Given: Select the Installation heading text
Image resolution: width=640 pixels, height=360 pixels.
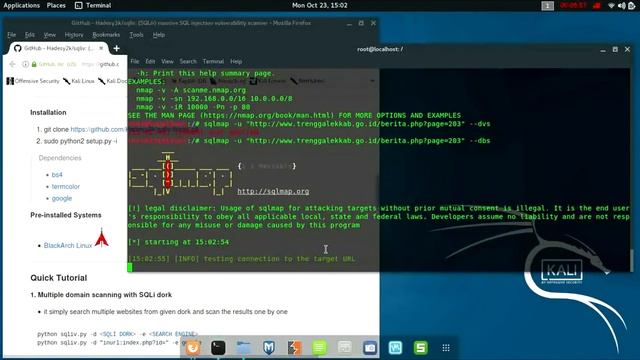Looking at the screenshot, I should coord(48,112).
